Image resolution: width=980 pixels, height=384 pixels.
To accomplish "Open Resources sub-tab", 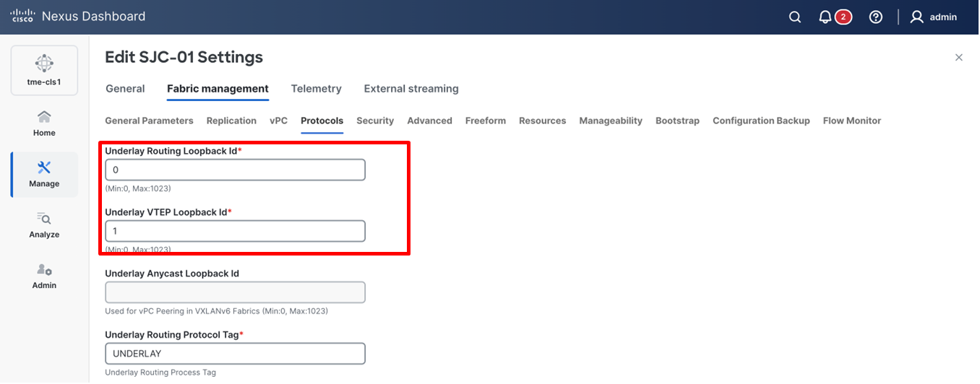I will [542, 121].
